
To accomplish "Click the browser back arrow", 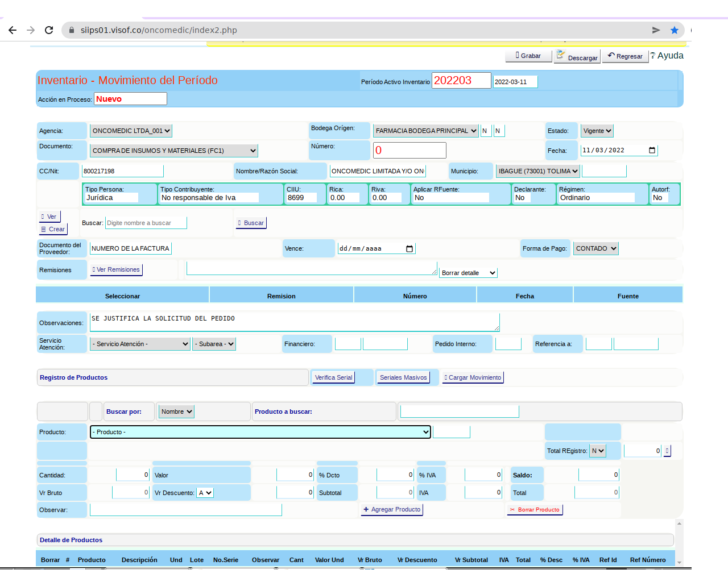I will coord(13,30).
